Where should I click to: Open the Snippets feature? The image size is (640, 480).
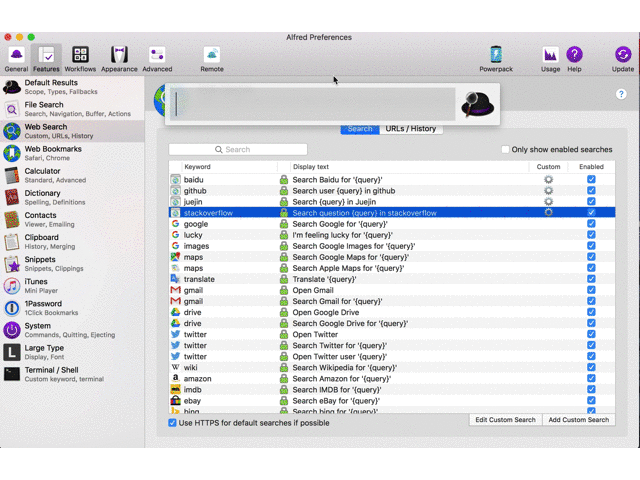tap(72, 264)
